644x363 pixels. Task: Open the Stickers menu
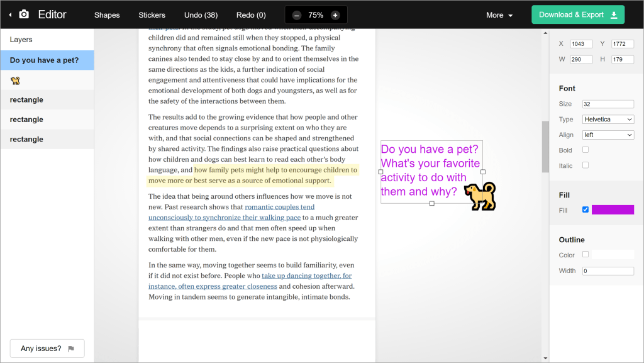click(x=152, y=15)
